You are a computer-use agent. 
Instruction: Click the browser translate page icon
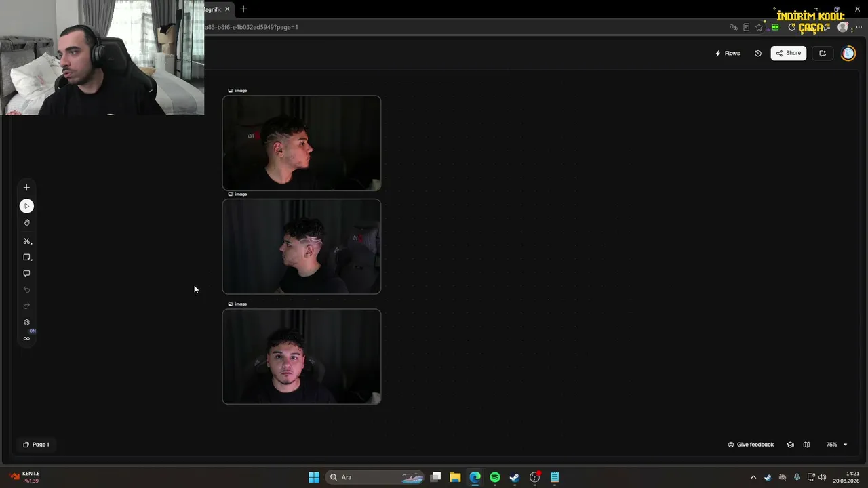pyautogui.click(x=733, y=27)
